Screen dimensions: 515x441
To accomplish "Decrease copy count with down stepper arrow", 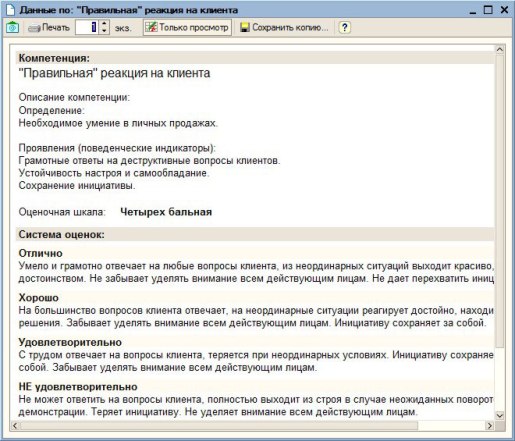I will tap(104, 31).
